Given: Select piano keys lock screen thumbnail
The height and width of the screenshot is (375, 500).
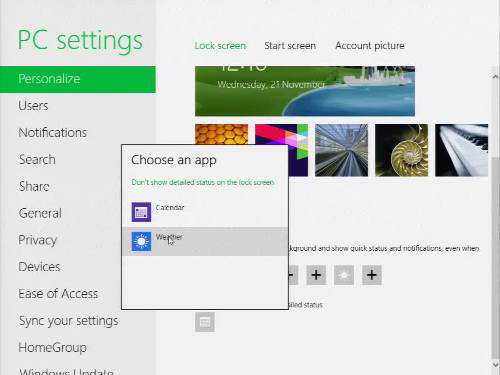Looking at the screenshot, I should [x=461, y=150].
